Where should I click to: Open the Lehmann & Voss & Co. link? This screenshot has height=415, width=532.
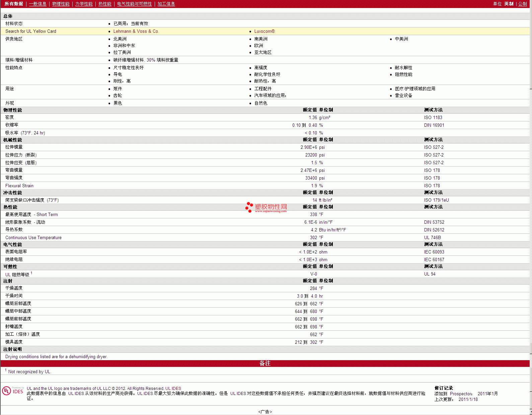pyautogui.click(x=136, y=31)
